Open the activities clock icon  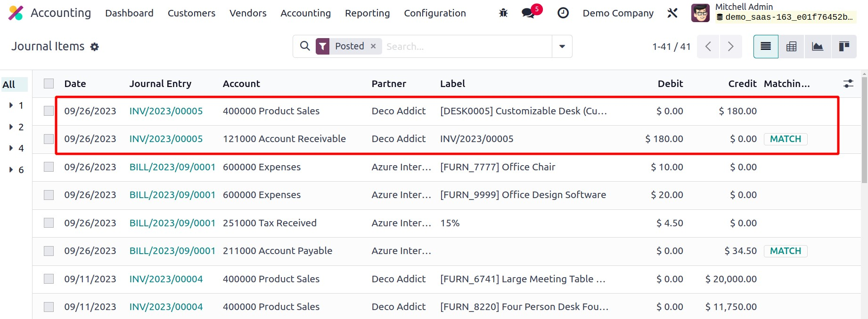[x=563, y=13]
